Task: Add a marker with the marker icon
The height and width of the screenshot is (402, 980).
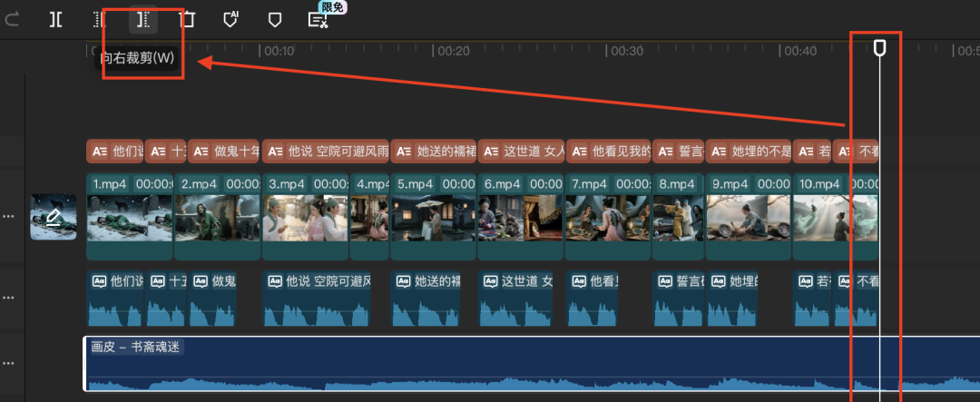Action: (x=274, y=19)
